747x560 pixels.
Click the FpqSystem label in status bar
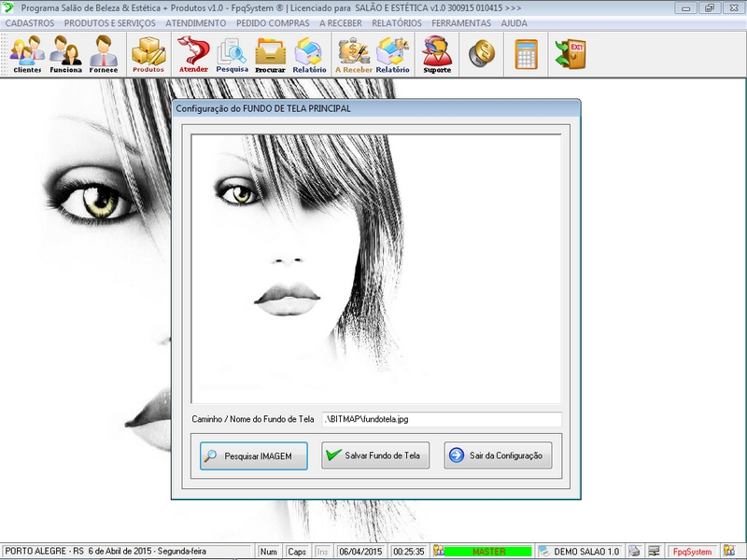(x=692, y=552)
